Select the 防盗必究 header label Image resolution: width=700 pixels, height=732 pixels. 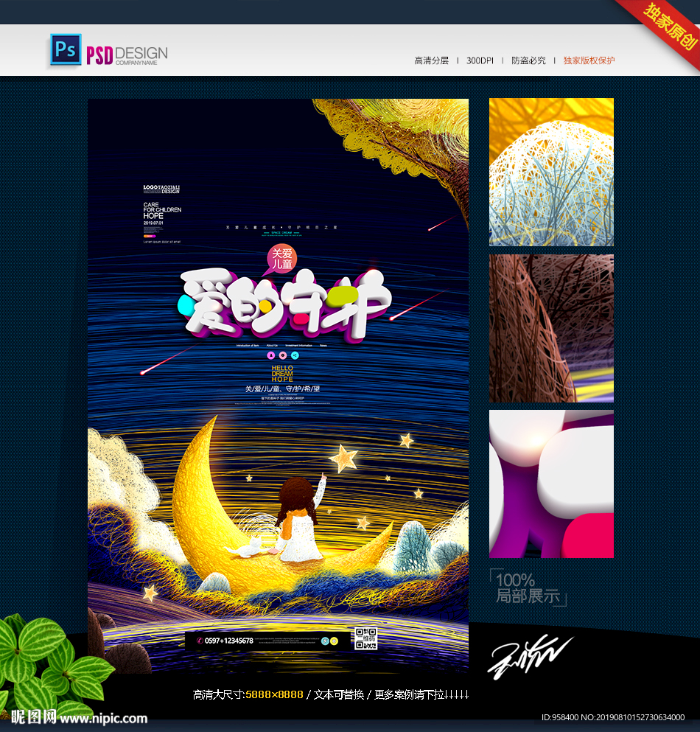pos(528,60)
